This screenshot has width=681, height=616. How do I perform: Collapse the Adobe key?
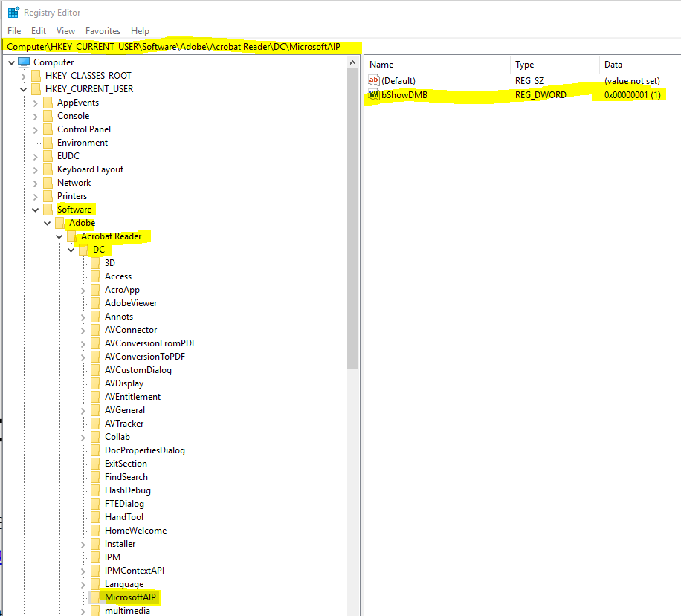pos(47,223)
